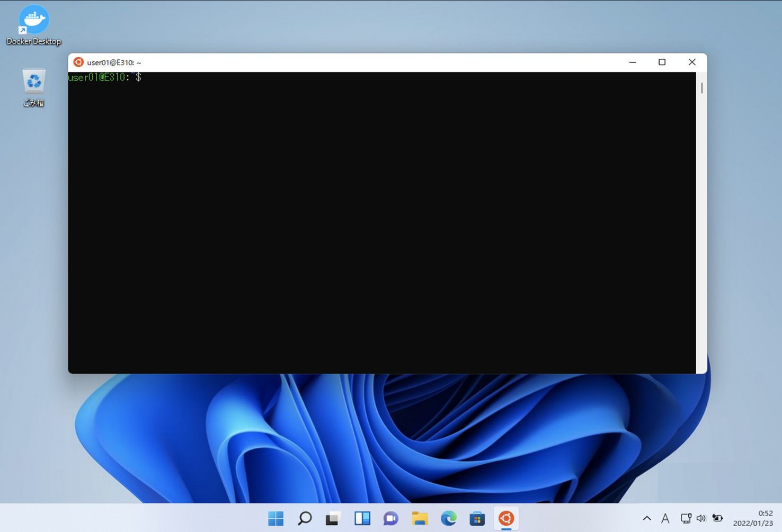Viewport: 782px width, 532px height.
Task: Launch Microsoft Edge from taskbar
Action: click(x=449, y=518)
